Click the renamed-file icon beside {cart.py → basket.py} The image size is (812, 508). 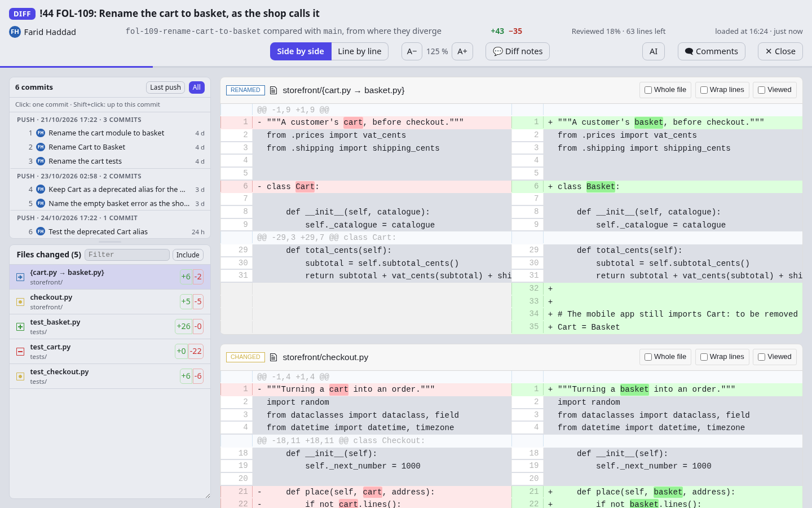(x=20, y=277)
